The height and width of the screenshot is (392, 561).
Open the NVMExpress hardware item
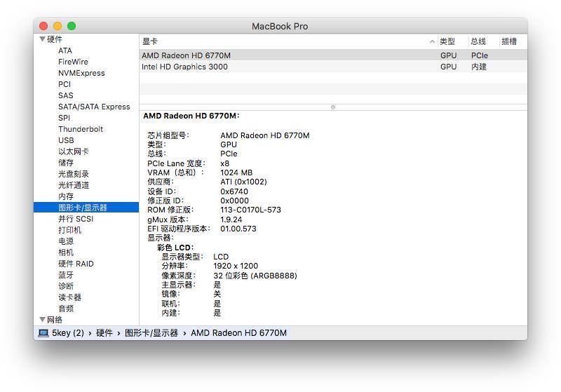[81, 73]
